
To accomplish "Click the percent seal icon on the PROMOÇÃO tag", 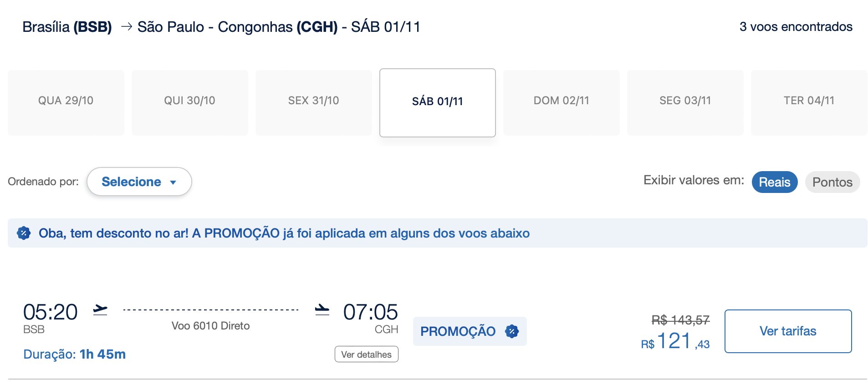I will click(512, 331).
